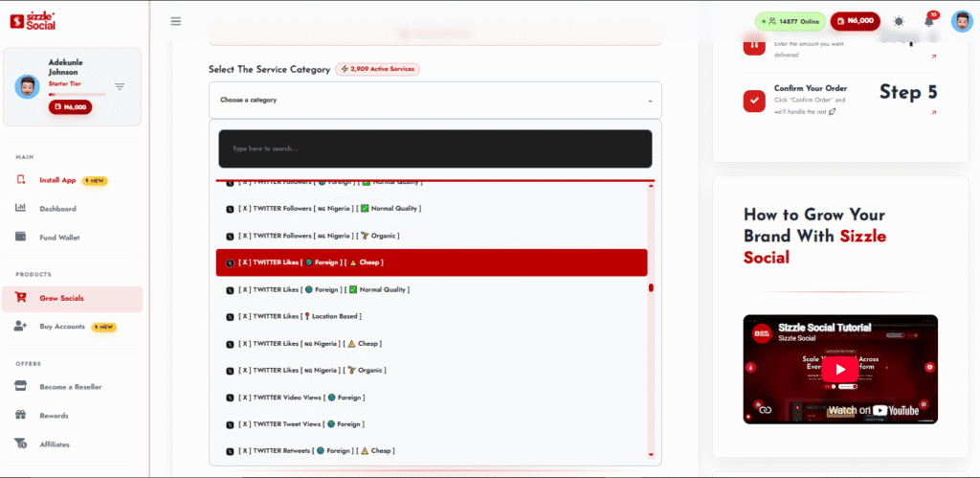Open Affiliates in sidebar
This screenshot has height=478, width=980.
pos(55,444)
